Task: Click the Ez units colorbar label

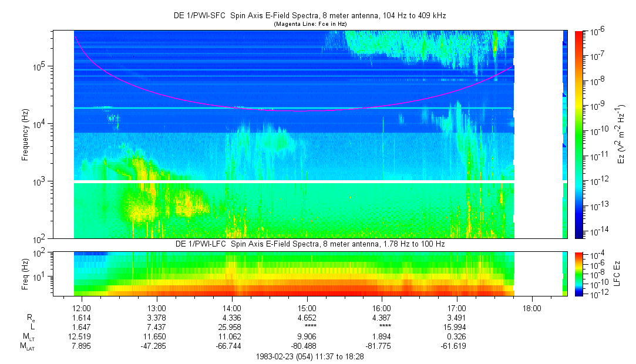Action: (x=621, y=134)
